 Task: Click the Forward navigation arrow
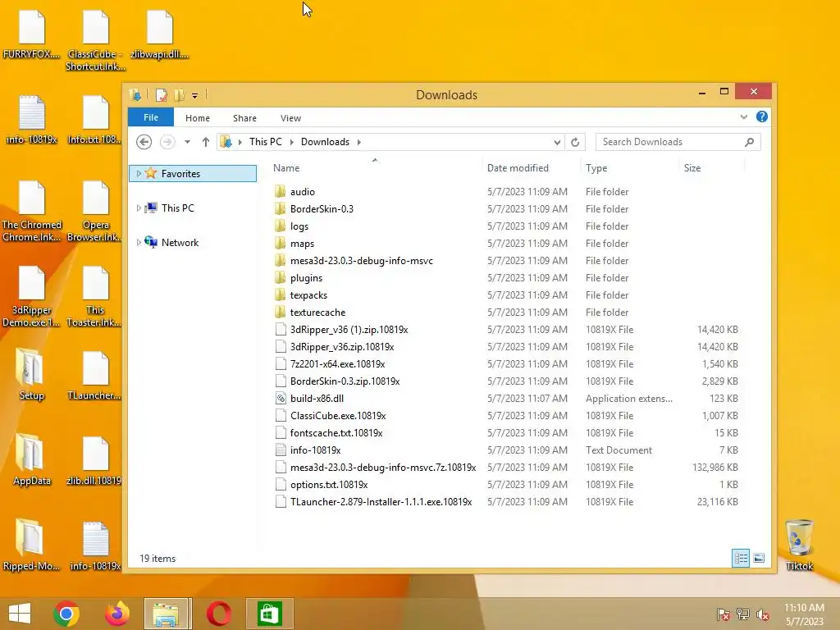167,142
